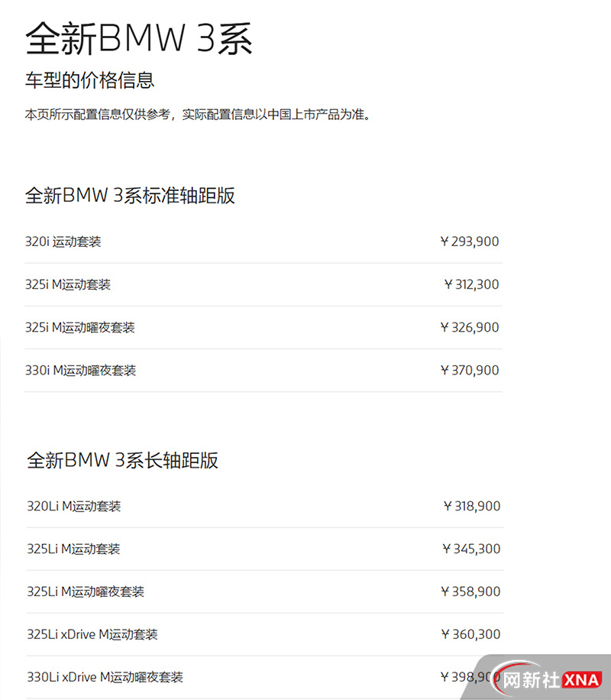Click the ¥312,300 price value
611x700 pixels.
pyautogui.click(x=471, y=284)
